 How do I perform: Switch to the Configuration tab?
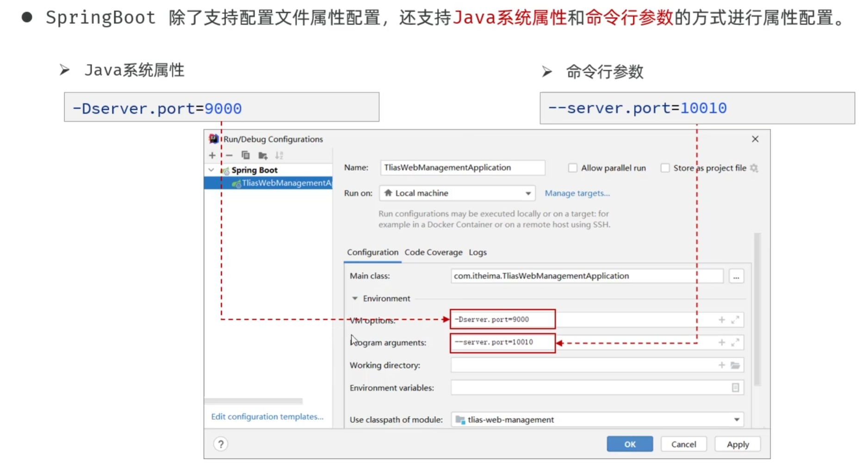click(x=372, y=252)
